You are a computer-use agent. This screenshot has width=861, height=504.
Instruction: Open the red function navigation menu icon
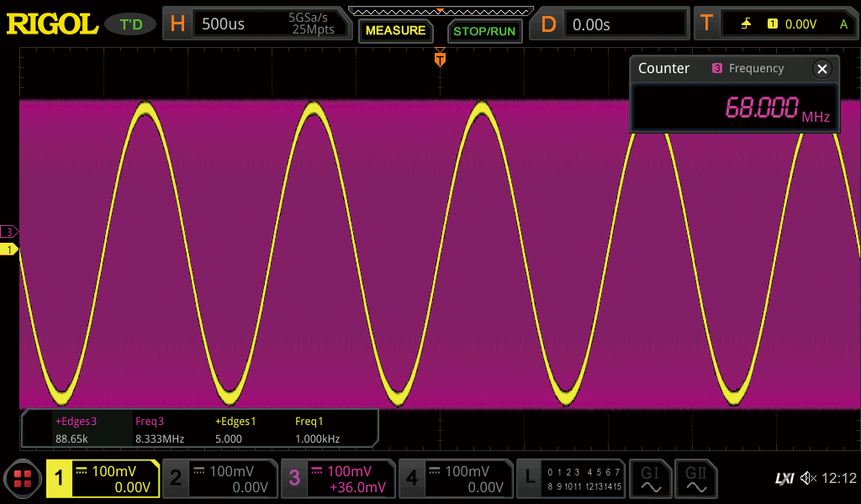click(23, 479)
